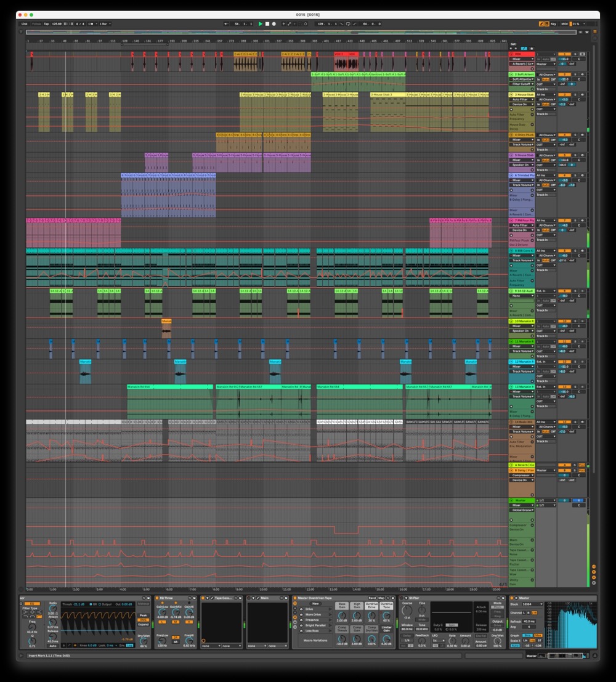The height and width of the screenshot is (682, 616).
Task: Collapse the 2 Soft Attention track
Action: [x=512, y=75]
